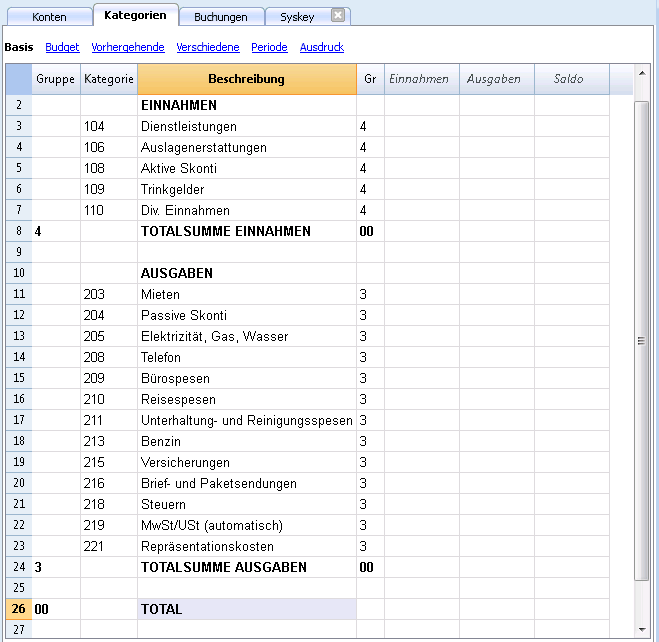Select category number 110 cell
659x642 pixels.
[109, 210]
